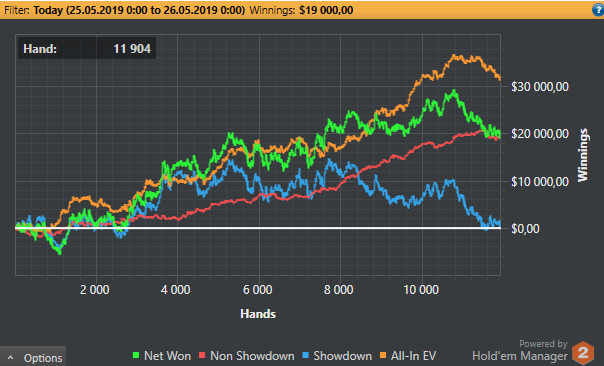Click the $10 000,00 axis label
604x366 pixels.
coord(540,181)
